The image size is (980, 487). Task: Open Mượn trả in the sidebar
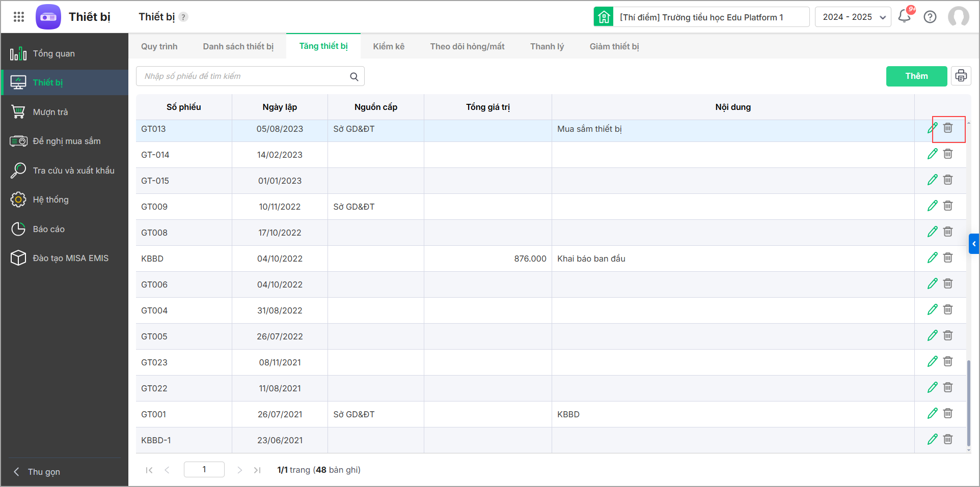point(50,112)
